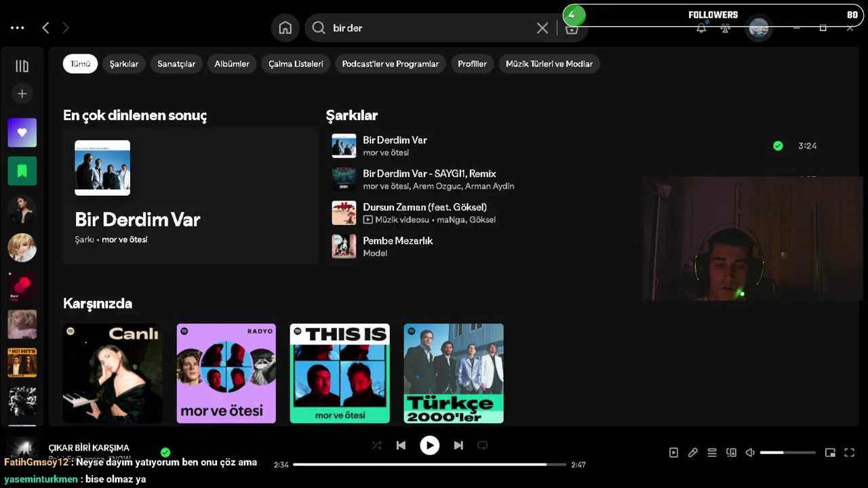
Task: Skip to the next track
Action: (x=458, y=445)
